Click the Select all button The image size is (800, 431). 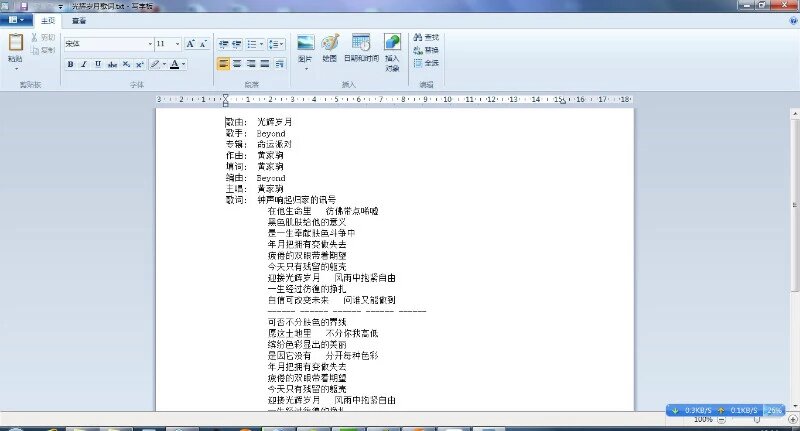[x=426, y=63]
